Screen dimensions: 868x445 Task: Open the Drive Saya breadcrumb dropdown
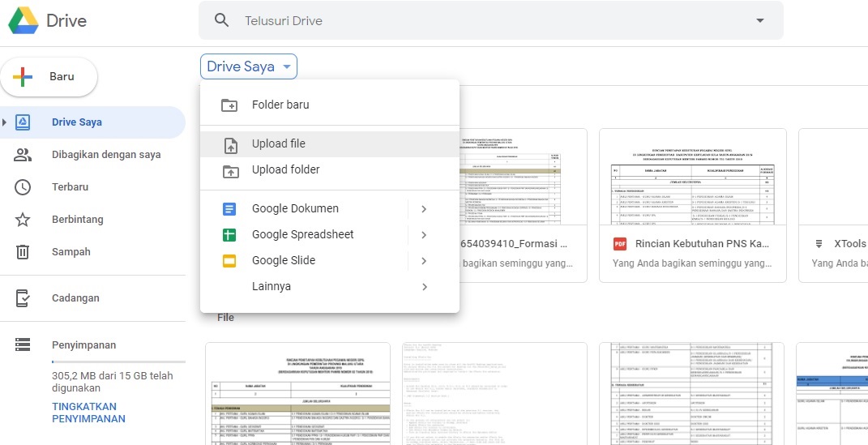coord(249,66)
